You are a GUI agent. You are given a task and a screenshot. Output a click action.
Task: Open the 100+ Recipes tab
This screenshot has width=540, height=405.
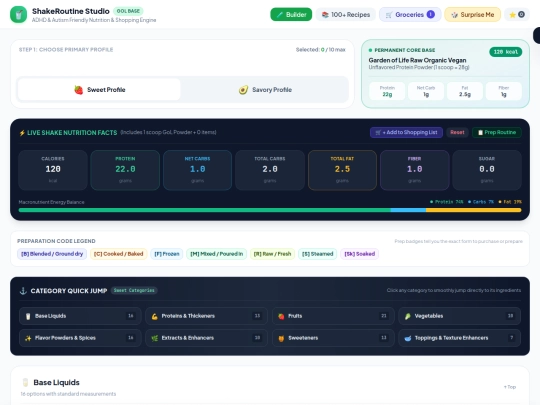pyautogui.click(x=346, y=14)
